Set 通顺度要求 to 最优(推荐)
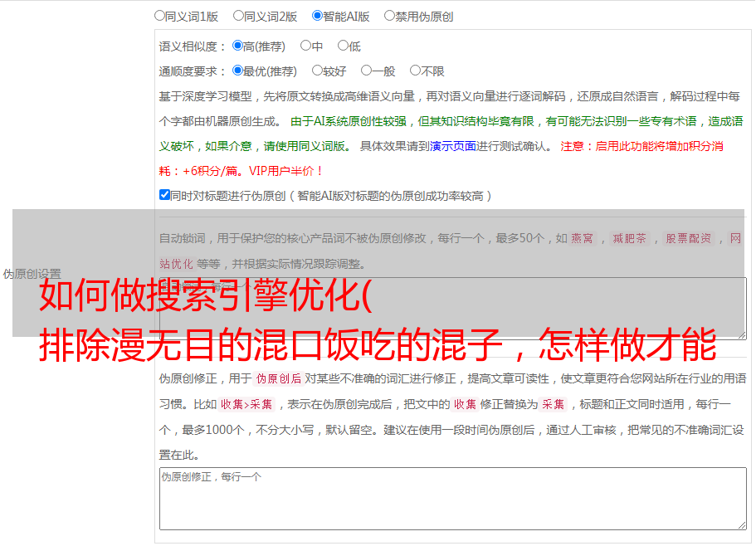 (237, 71)
